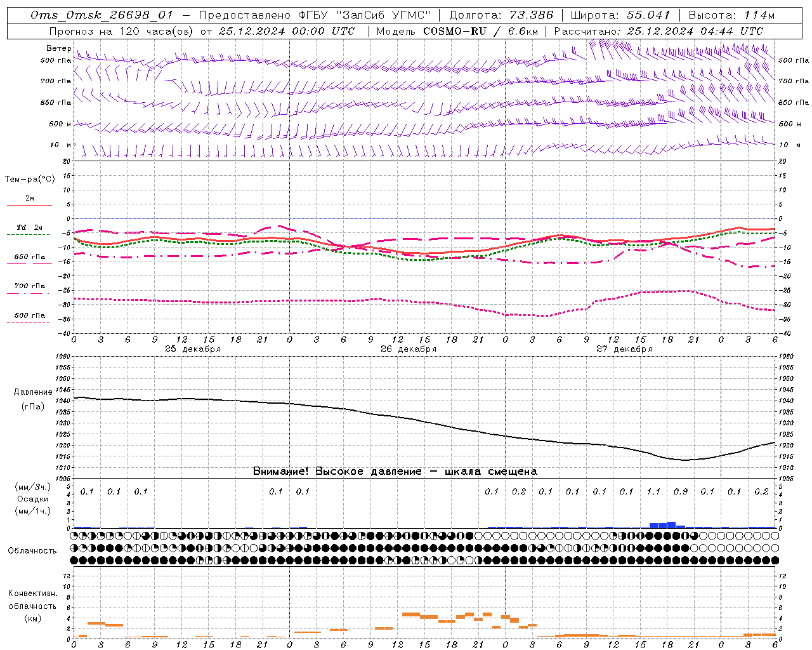Select the 25 декабря date label
Screen dimensions: 812x650
click(193, 349)
